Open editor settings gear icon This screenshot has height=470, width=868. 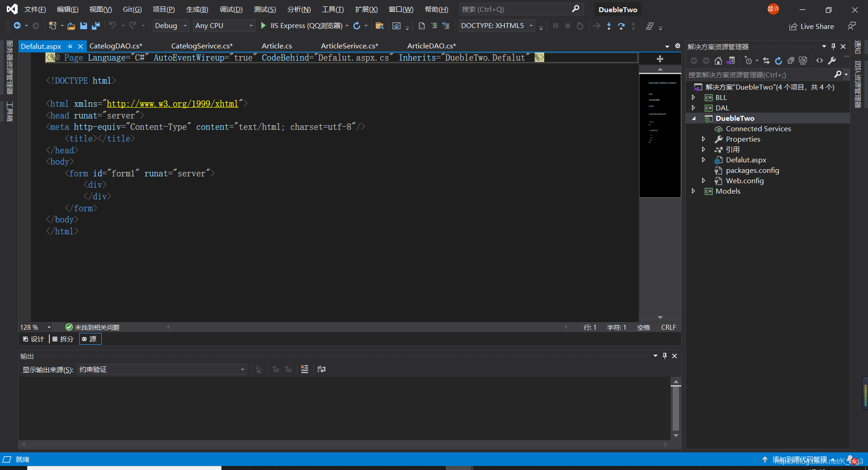[x=678, y=46]
